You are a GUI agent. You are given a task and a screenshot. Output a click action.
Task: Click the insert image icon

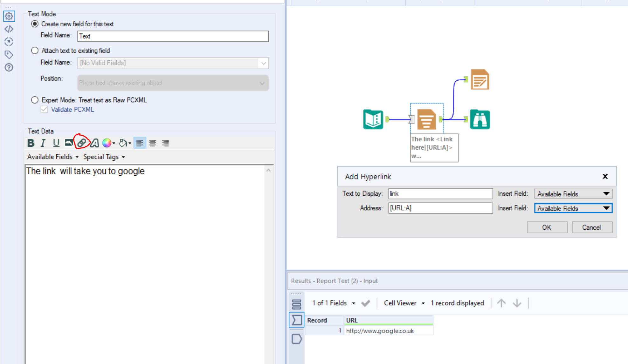tap(69, 143)
